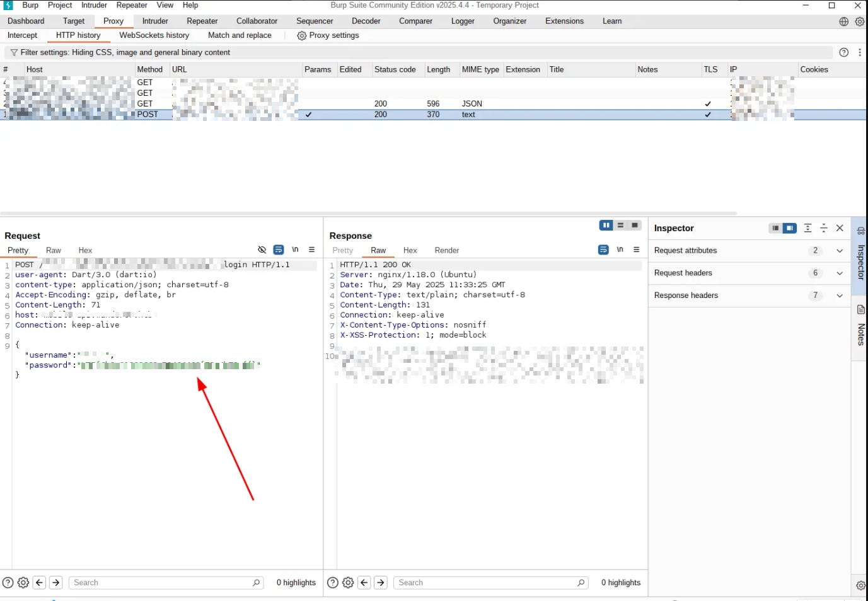Toggle newline display in Response panel
Viewport: 868px width, 601px height.
[620, 250]
